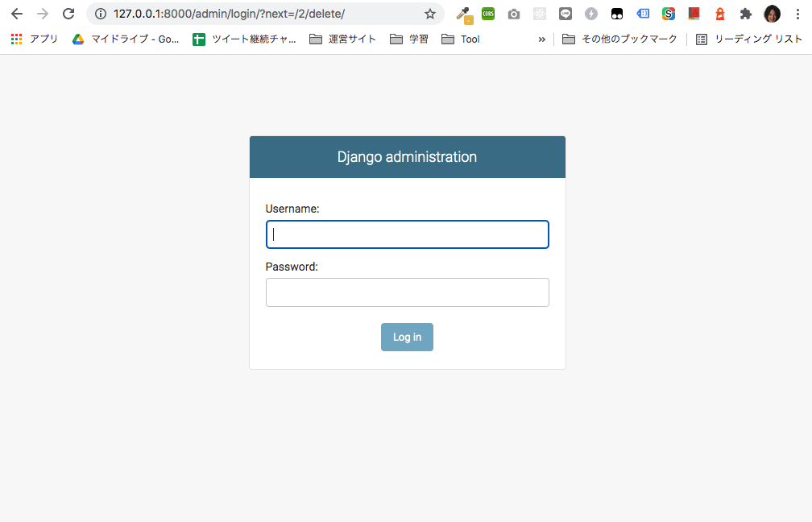The height and width of the screenshot is (522, 812).
Task: Open the camera screenshot extension
Action: tap(514, 14)
